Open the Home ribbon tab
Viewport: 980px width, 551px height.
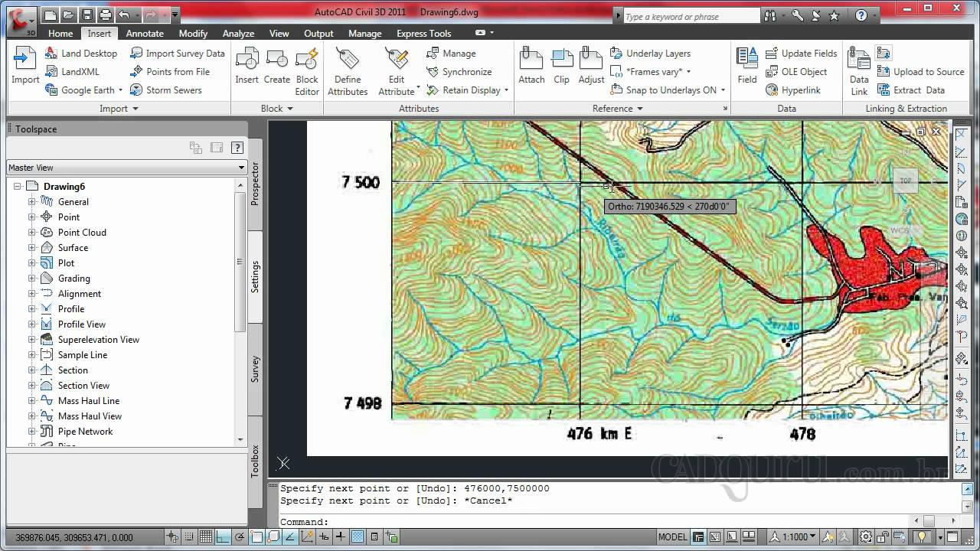pyautogui.click(x=60, y=34)
